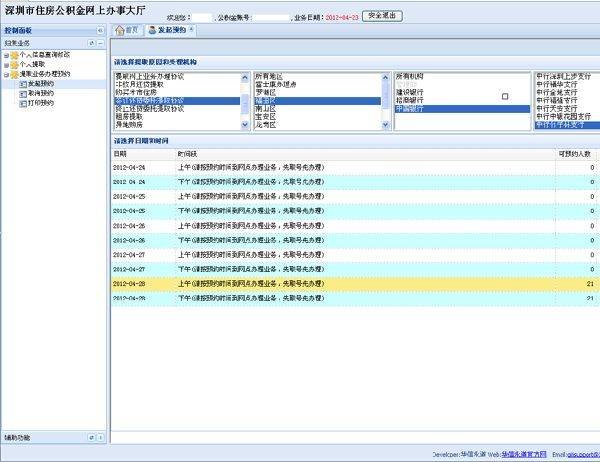Viewport: 600px width, 462px height.
Task: Select the highlighted 福田区 district
Action: 318,101
